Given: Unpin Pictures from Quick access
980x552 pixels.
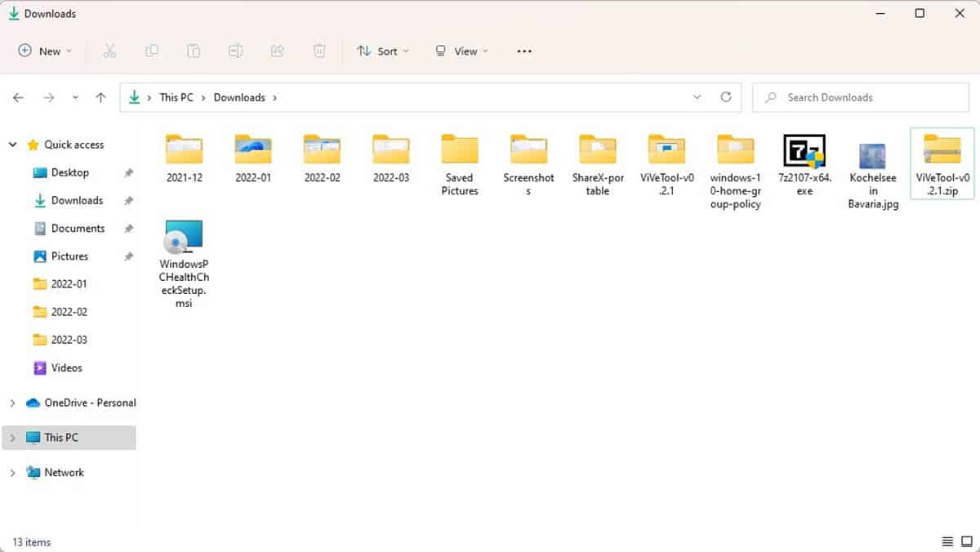Looking at the screenshot, I should click(x=128, y=256).
